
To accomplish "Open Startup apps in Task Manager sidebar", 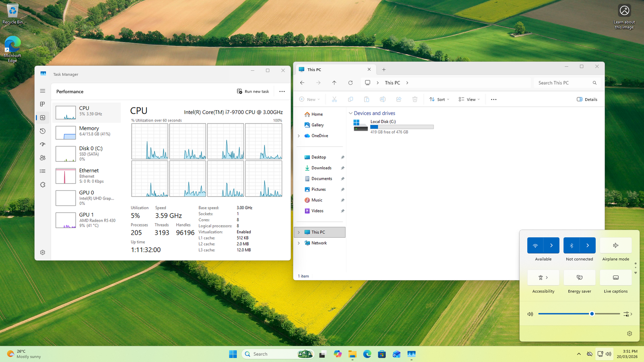I will (43, 144).
